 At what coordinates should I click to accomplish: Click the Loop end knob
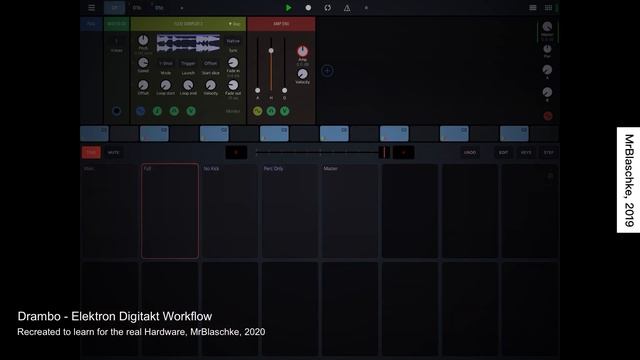coord(188,85)
